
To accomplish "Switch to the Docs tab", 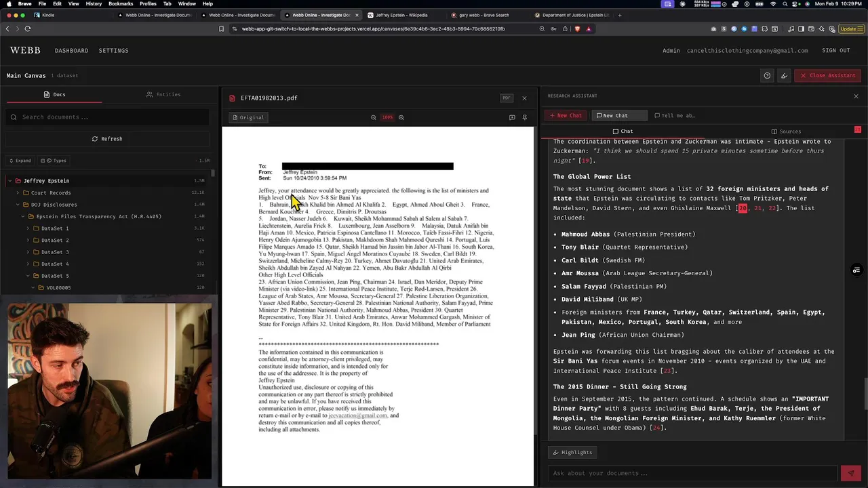I will [54, 94].
